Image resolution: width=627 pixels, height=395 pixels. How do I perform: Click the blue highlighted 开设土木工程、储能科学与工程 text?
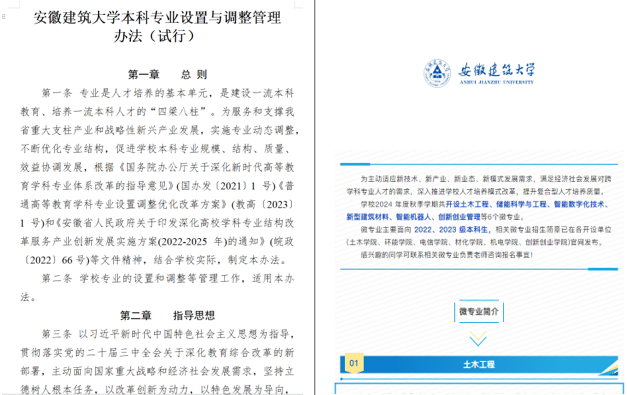click(x=496, y=204)
